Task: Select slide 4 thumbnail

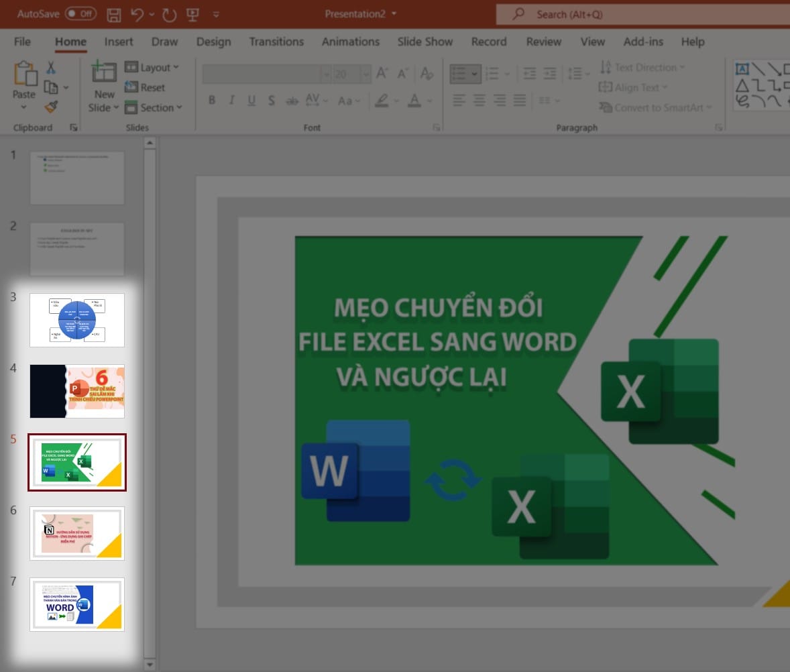Action: 77,392
